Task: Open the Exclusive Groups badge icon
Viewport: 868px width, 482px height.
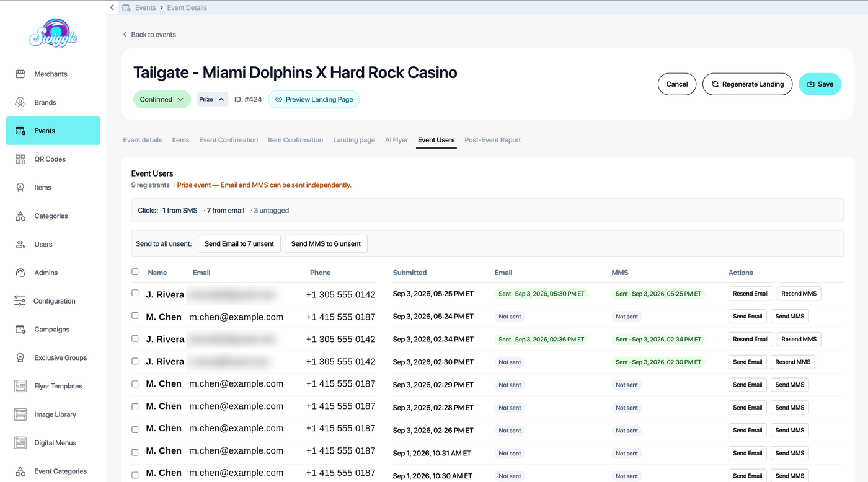Action: [20, 357]
